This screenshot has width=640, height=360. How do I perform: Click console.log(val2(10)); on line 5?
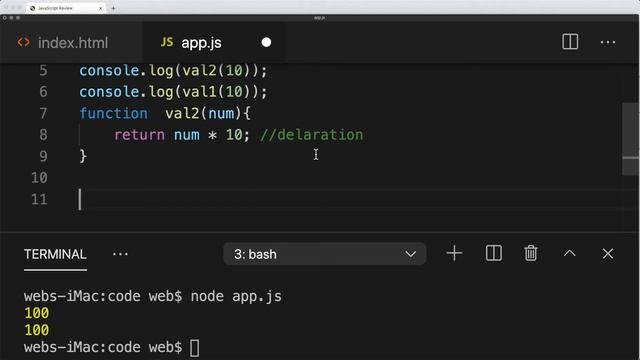point(173,71)
